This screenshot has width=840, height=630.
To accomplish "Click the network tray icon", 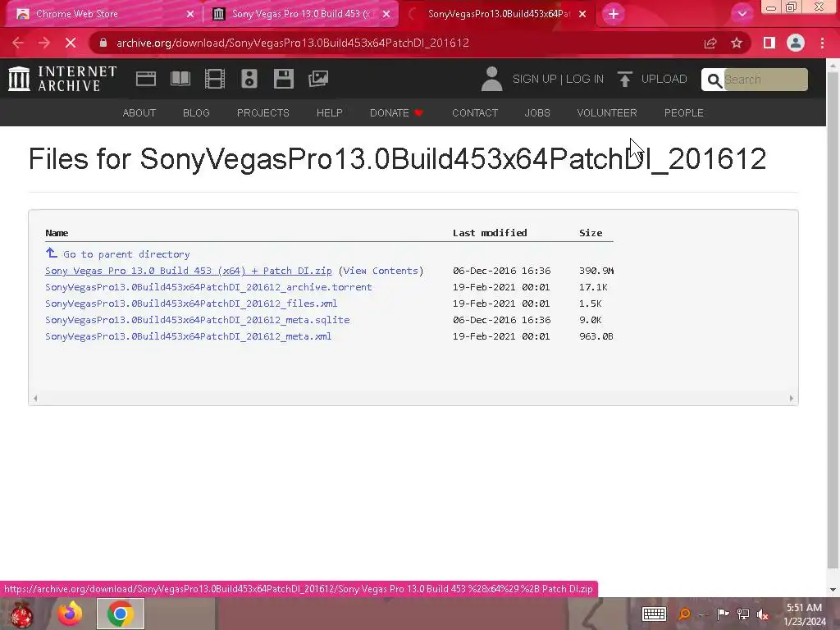I will 742,614.
